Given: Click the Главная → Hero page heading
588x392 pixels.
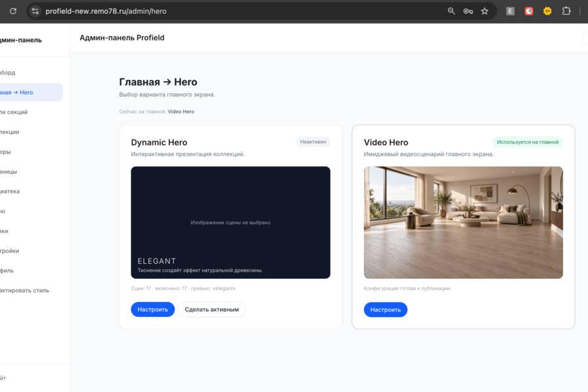Looking at the screenshot, I should pos(158,82).
